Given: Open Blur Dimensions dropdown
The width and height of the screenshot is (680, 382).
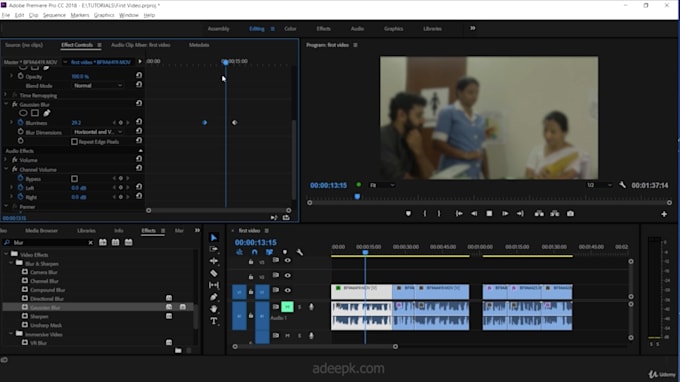Looking at the screenshot, I should [98, 132].
